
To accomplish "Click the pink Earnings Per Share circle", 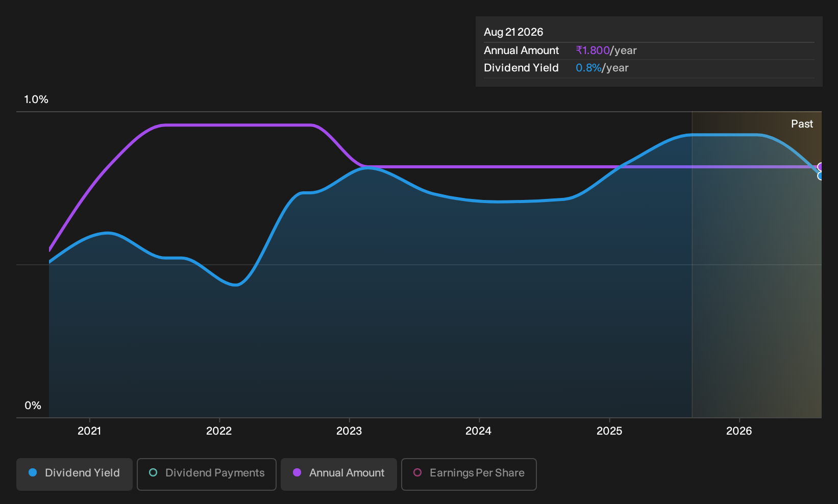I will [x=417, y=472].
